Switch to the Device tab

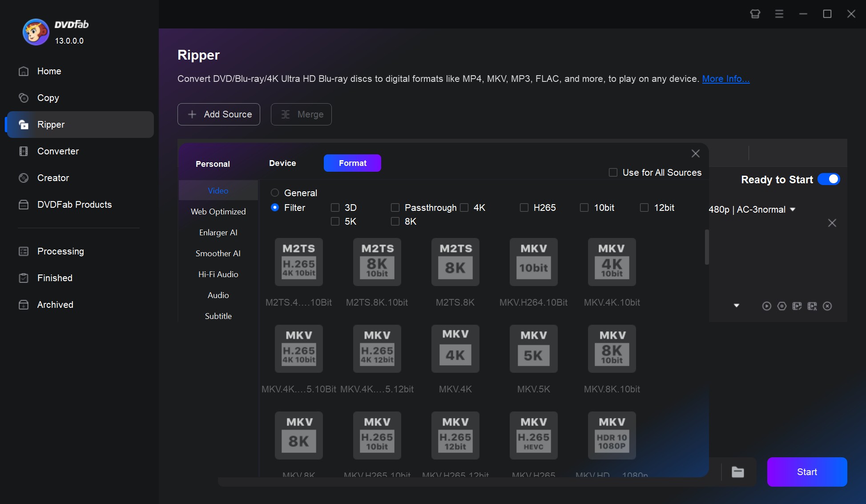click(x=282, y=163)
